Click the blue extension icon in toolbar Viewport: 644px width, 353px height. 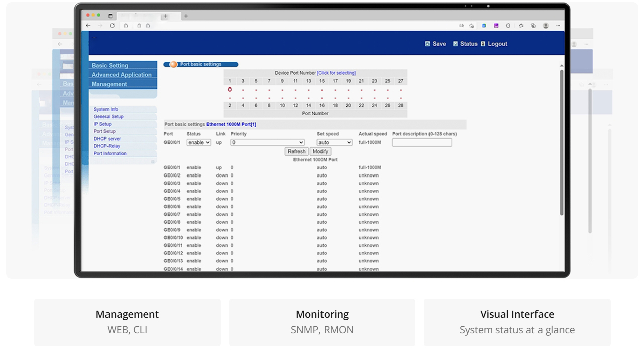[484, 25]
